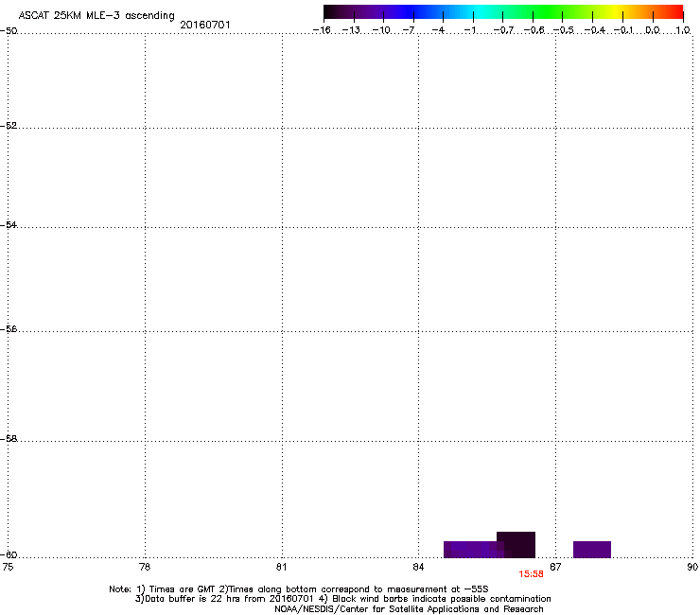The width and height of the screenshot is (700, 615).
Task: Click the 'Data buffer is 22 hrs' note line
Action: click(342, 599)
